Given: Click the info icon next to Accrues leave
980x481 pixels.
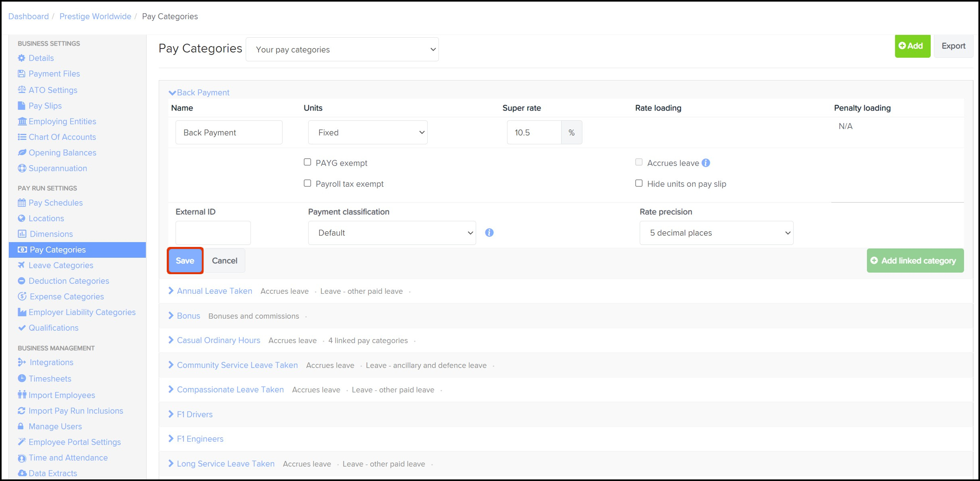Looking at the screenshot, I should tap(706, 163).
